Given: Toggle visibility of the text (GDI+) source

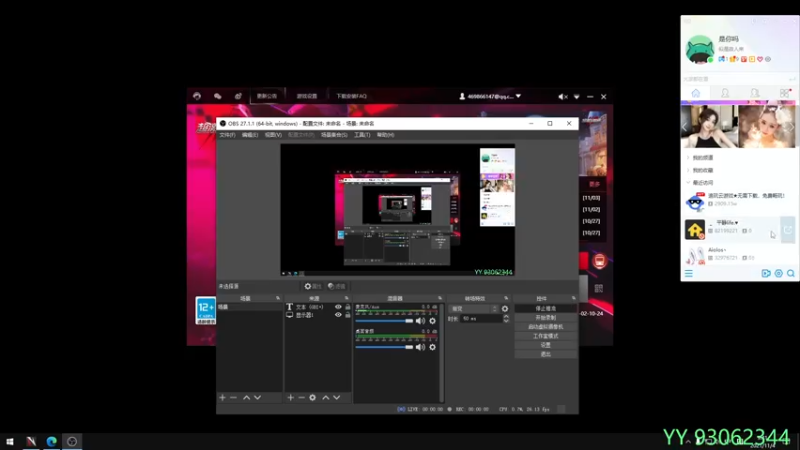Looking at the screenshot, I should pyautogui.click(x=338, y=307).
